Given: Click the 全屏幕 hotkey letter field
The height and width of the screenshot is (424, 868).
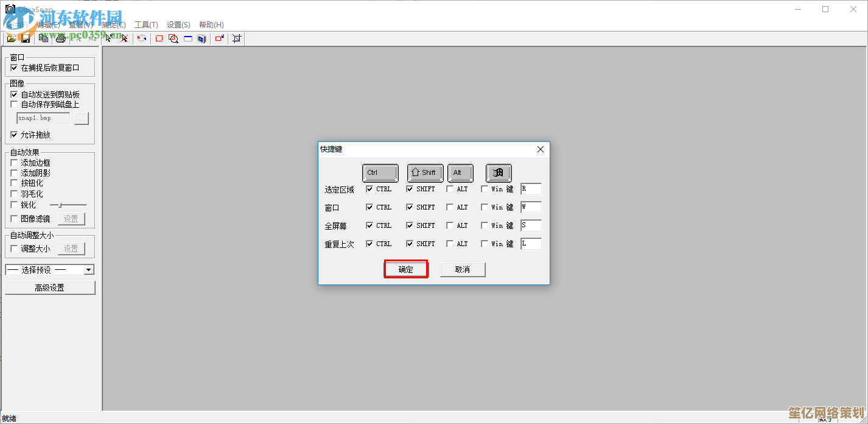Looking at the screenshot, I should coord(531,225).
